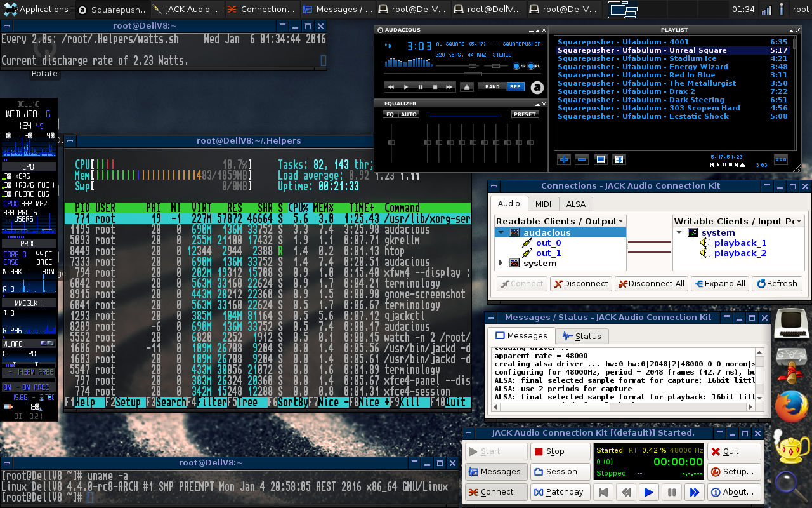The image size is (812, 508).
Task: Collapse the audacious client tree node
Action: tap(502, 233)
